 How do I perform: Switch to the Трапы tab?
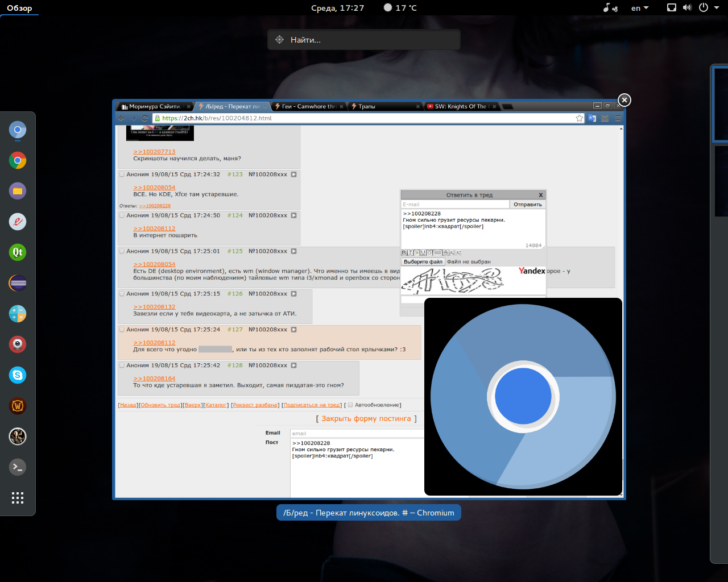(385, 106)
